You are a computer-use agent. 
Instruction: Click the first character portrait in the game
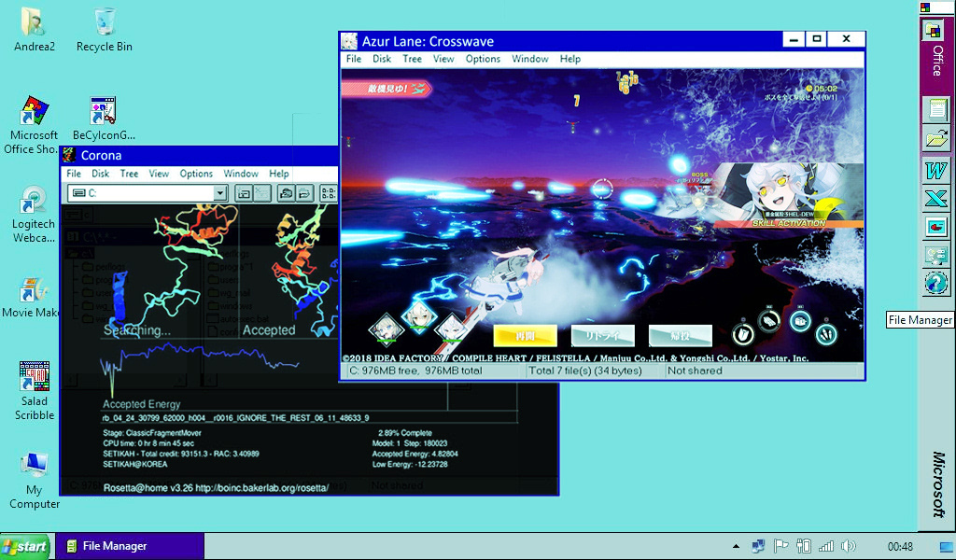[x=387, y=329]
